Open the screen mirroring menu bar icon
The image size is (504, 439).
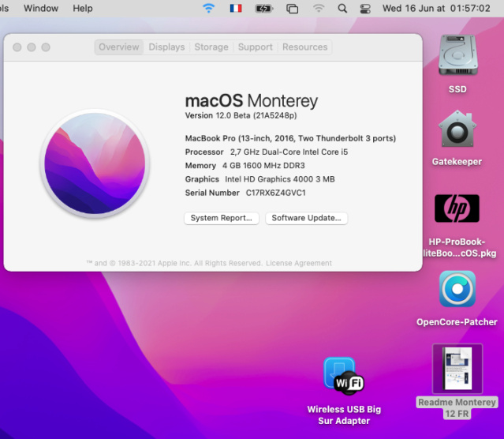tap(292, 9)
